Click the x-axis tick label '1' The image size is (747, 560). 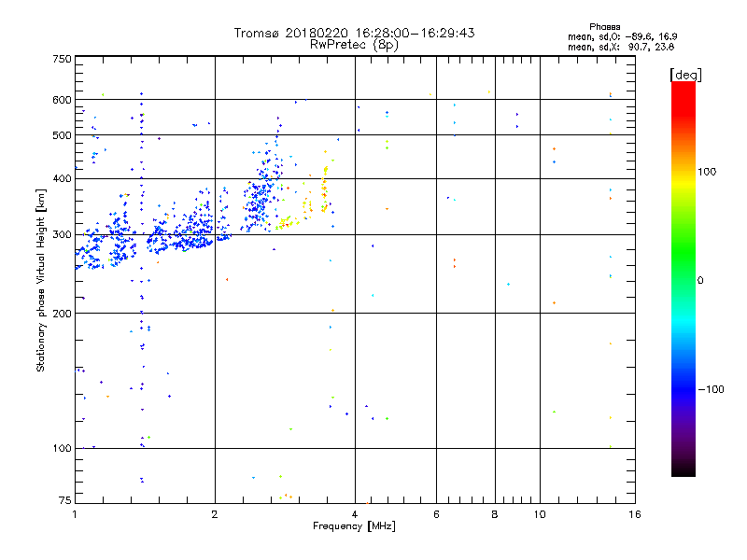75,514
